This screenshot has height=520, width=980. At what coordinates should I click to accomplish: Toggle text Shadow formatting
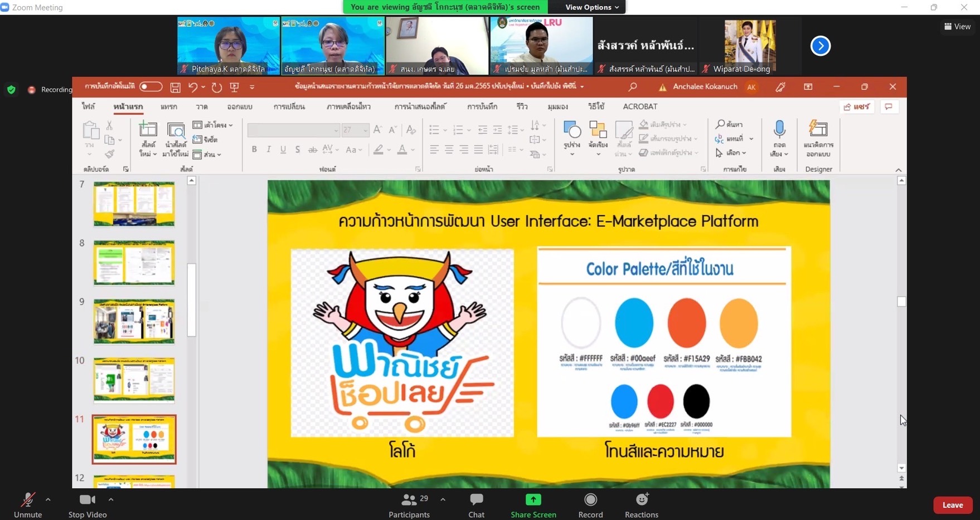[298, 150]
